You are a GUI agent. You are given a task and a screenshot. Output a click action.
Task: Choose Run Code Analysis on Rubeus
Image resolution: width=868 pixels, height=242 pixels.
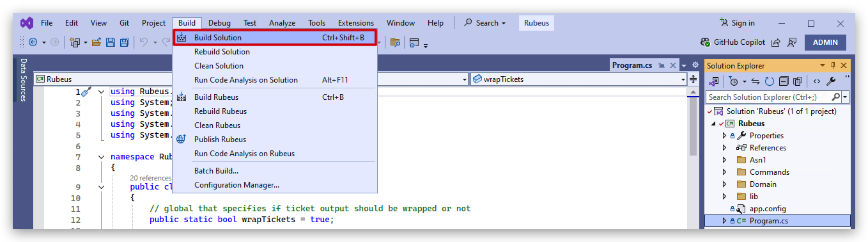tap(275, 154)
